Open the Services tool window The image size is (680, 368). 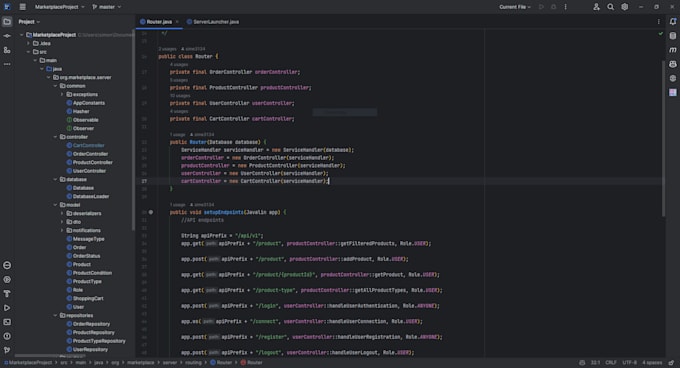click(7, 280)
